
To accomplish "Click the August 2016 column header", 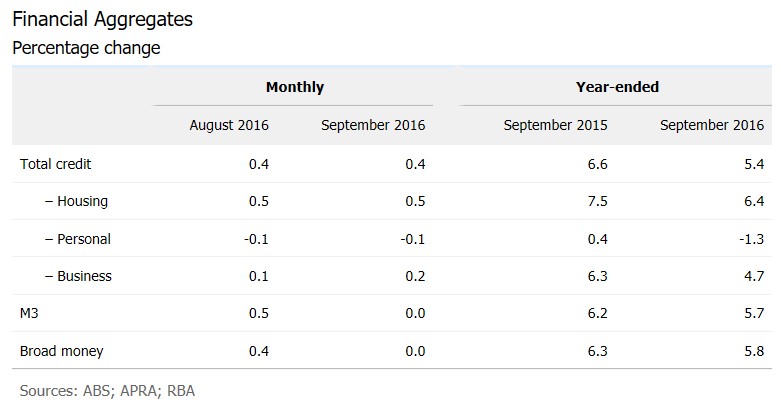I will [x=229, y=125].
